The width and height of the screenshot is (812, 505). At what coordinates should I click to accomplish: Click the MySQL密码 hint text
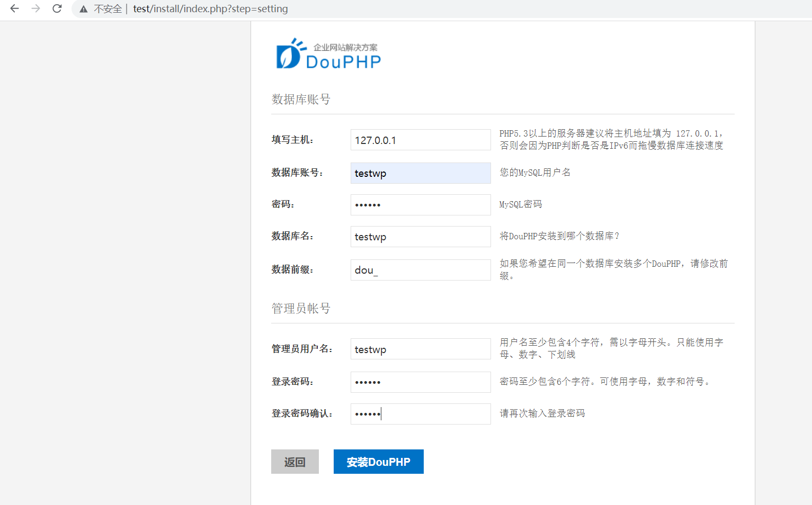521,204
